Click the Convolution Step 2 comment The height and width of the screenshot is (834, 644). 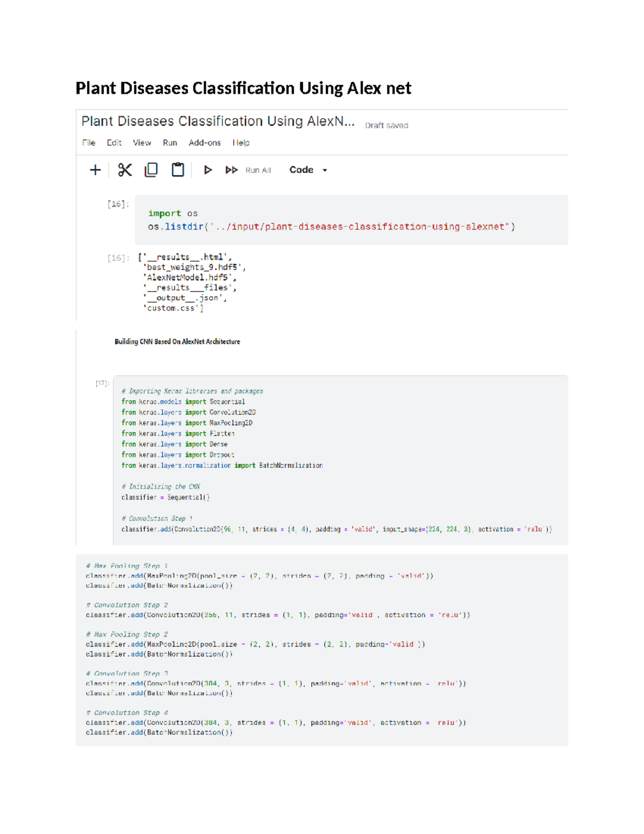coord(127,605)
